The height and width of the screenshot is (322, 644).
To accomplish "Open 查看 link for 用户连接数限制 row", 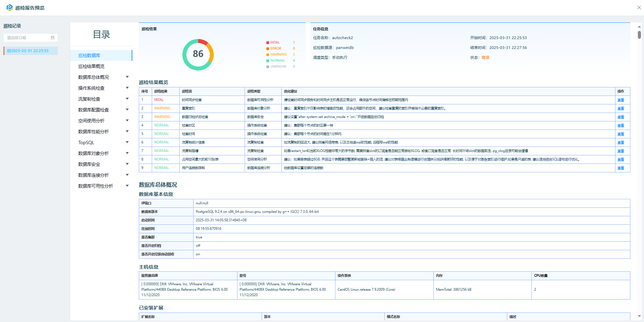I will [x=621, y=168].
